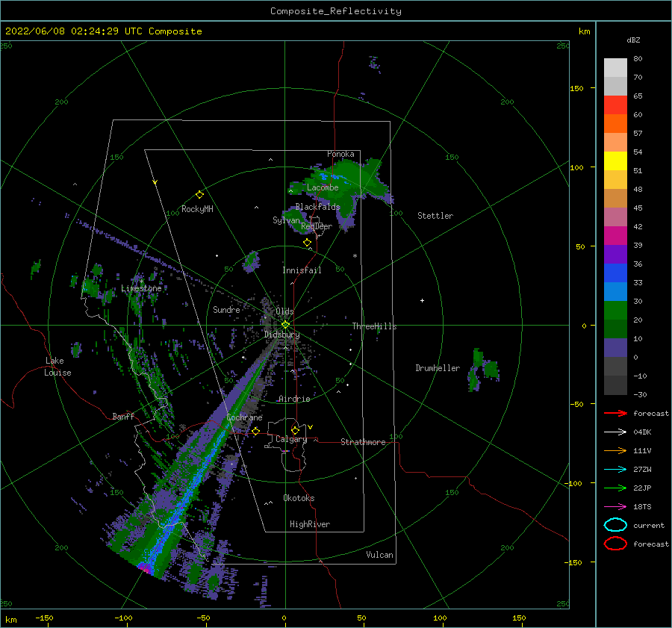
Task: Click the white asterisk marker east of Innisfail
Action: pos(355,256)
